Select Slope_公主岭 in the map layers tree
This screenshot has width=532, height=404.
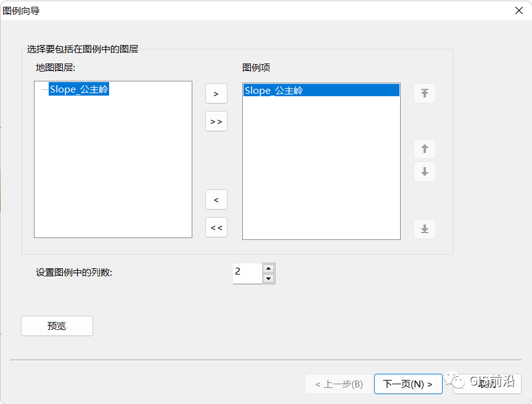coord(79,89)
